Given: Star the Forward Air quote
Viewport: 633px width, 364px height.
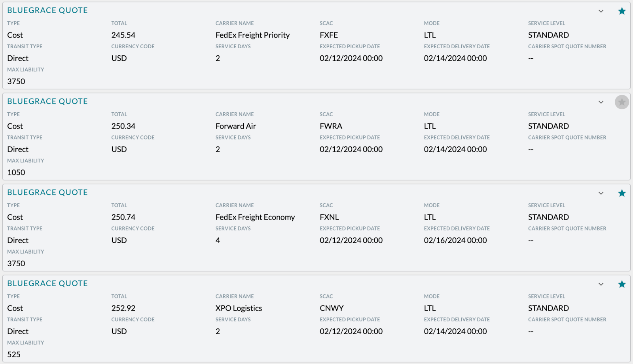Looking at the screenshot, I should [622, 102].
